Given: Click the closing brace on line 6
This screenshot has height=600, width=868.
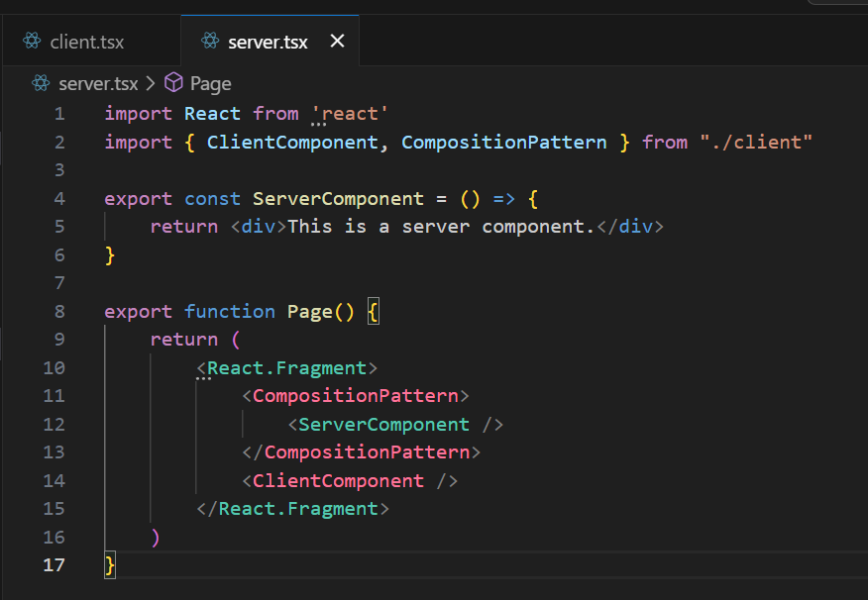Looking at the screenshot, I should coord(110,255).
